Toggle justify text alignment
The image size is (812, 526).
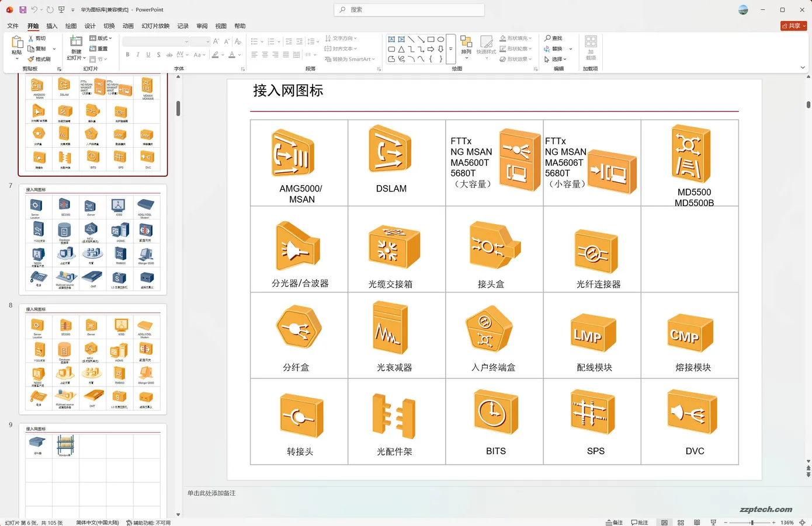[x=286, y=55]
